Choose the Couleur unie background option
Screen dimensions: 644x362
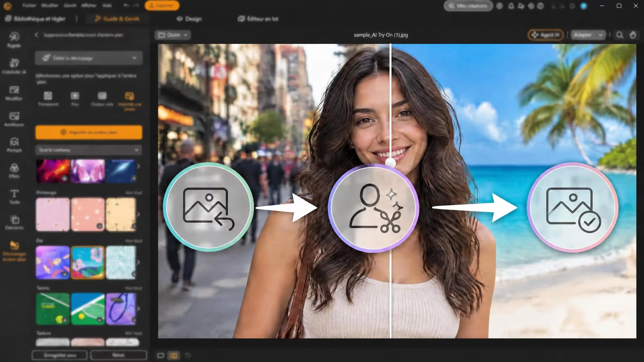tap(102, 99)
